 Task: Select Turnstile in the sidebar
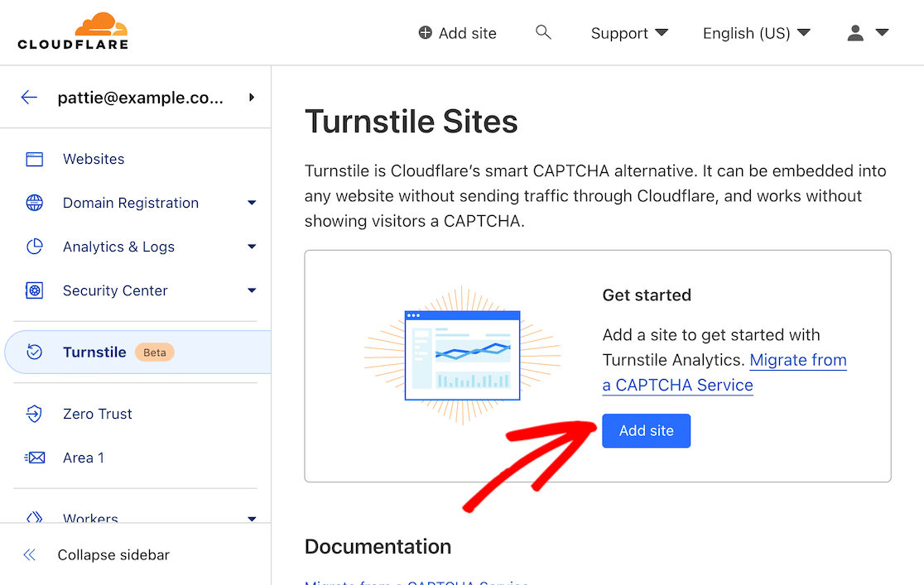138,352
